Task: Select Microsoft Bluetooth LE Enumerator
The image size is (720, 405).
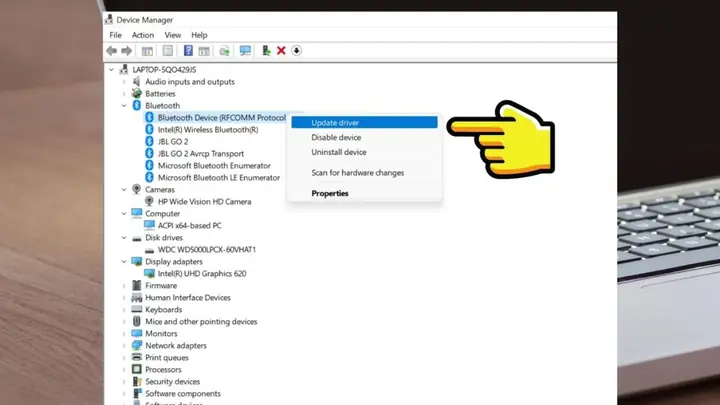Action: (219, 177)
